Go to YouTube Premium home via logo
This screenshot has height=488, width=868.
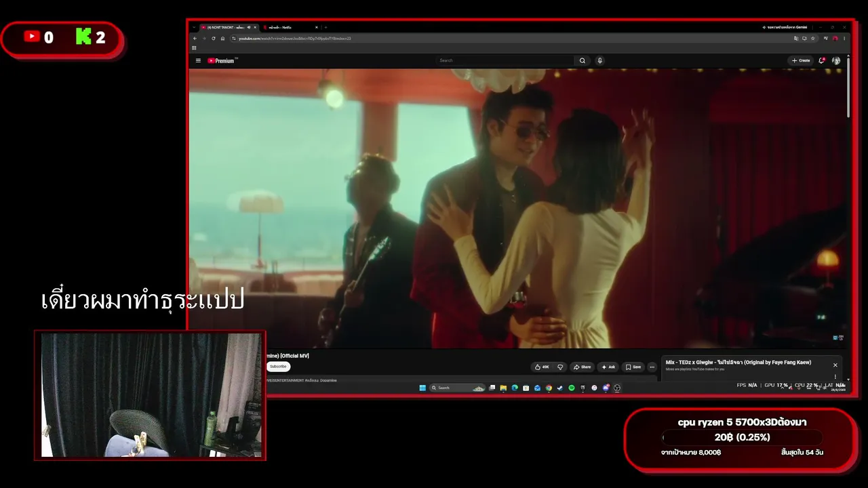tap(222, 60)
